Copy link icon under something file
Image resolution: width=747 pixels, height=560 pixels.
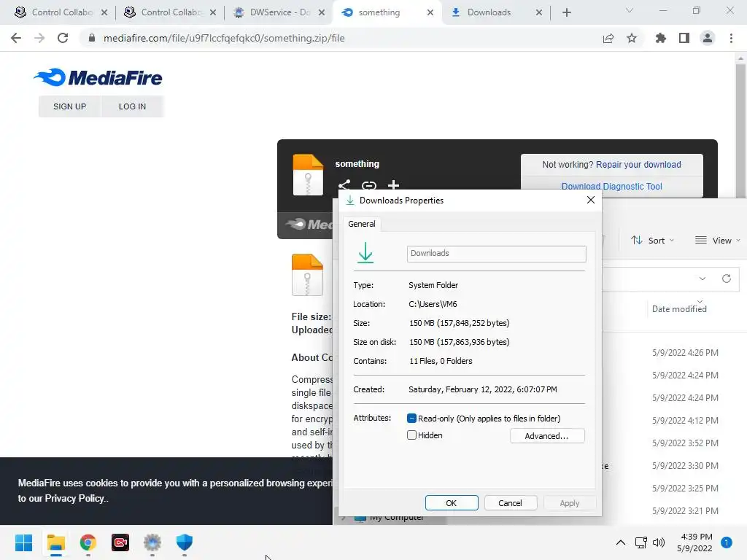pyautogui.click(x=369, y=184)
